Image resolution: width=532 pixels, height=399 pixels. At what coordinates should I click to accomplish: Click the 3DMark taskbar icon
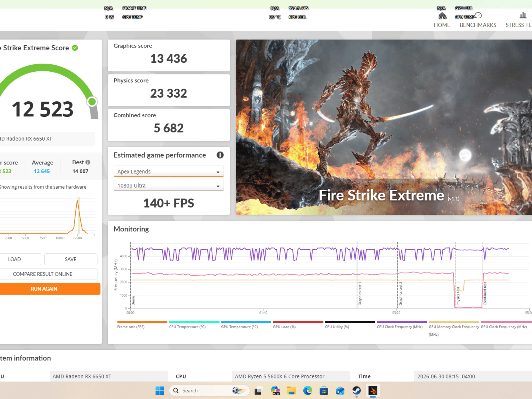click(x=373, y=390)
